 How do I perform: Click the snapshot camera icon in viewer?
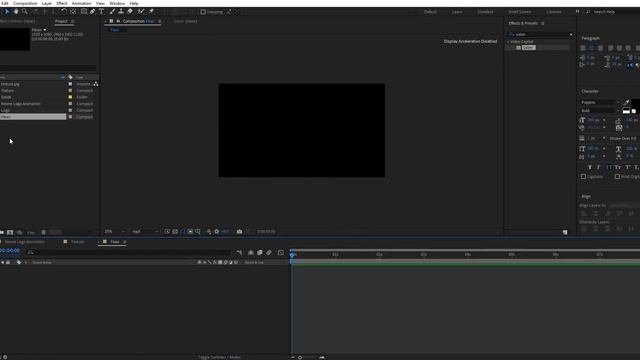click(x=239, y=231)
